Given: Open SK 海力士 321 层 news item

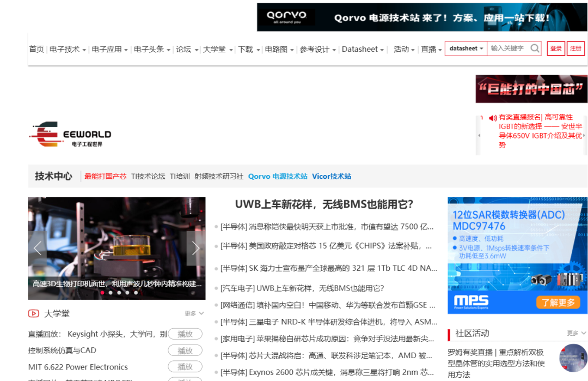Looking at the screenshot, I should (328, 268).
